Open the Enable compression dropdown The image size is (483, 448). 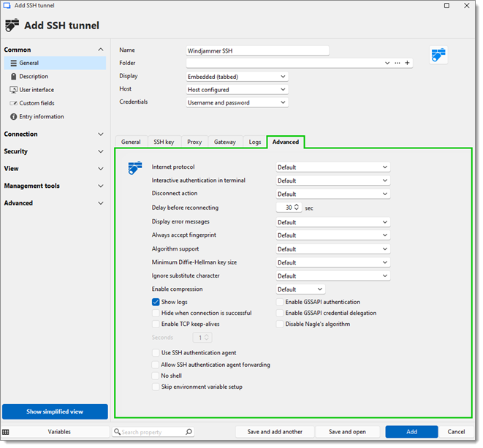coord(300,289)
